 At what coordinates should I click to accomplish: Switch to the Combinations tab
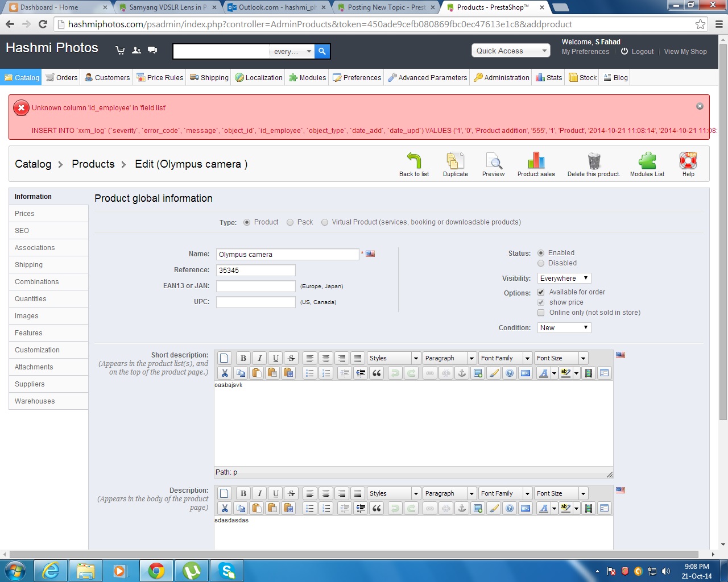(48, 282)
